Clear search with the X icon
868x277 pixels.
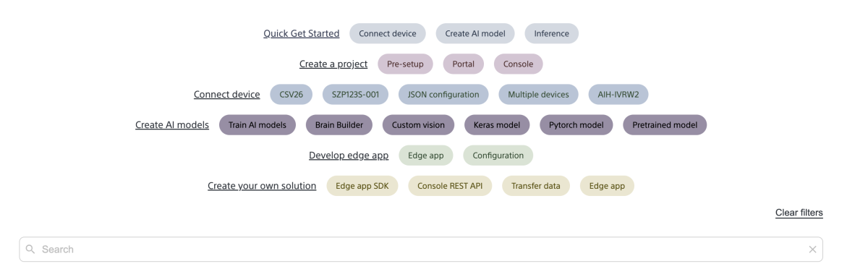pyautogui.click(x=812, y=250)
